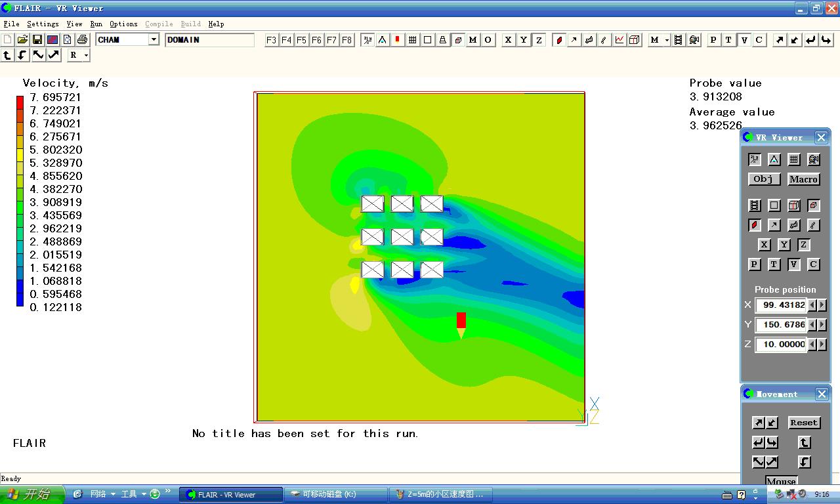
Task: Expand the R dropdown arrow
Action: (85, 56)
